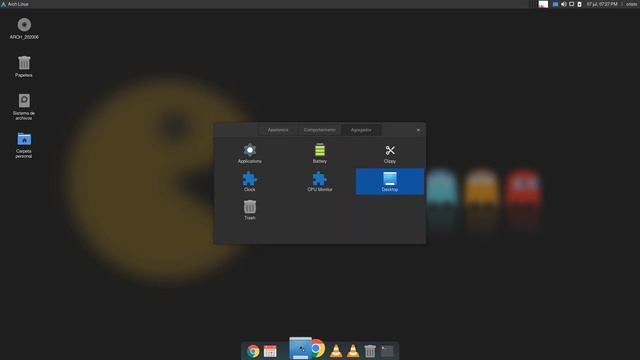Open the VLC cone next to the dock trash
This screenshot has width=640, height=360.
(353, 351)
